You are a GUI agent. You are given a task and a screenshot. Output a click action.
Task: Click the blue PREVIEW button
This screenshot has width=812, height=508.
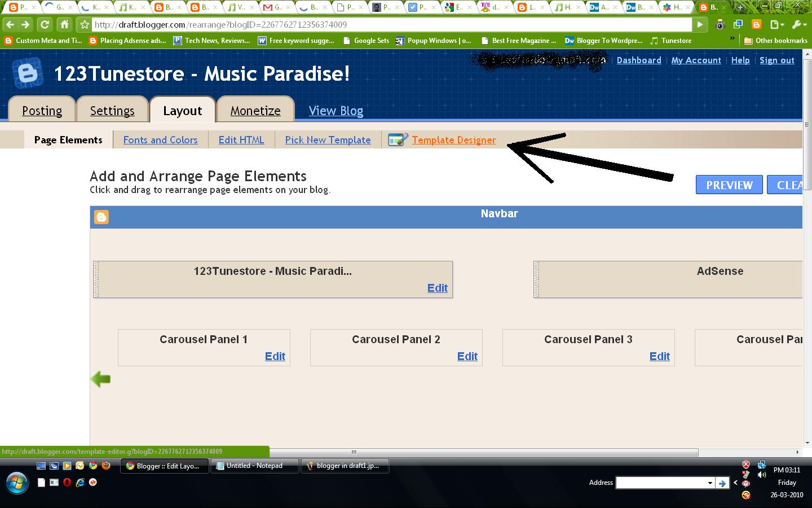point(729,185)
